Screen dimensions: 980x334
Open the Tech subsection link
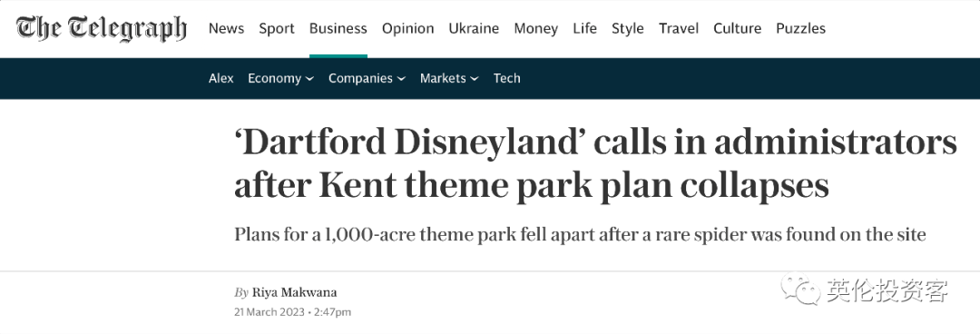[x=507, y=78]
